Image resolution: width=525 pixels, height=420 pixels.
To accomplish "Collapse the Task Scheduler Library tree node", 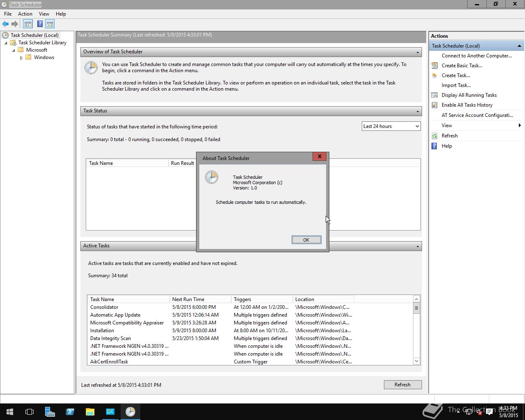I will tap(6, 43).
